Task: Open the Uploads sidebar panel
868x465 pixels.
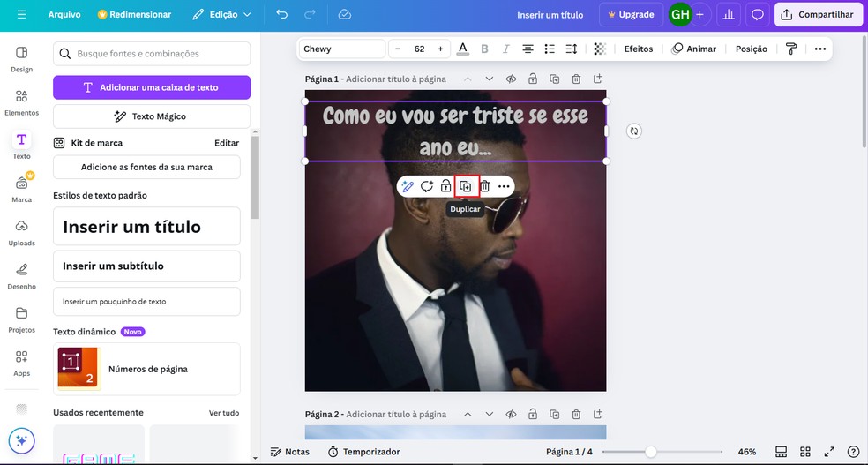Action: click(x=21, y=233)
